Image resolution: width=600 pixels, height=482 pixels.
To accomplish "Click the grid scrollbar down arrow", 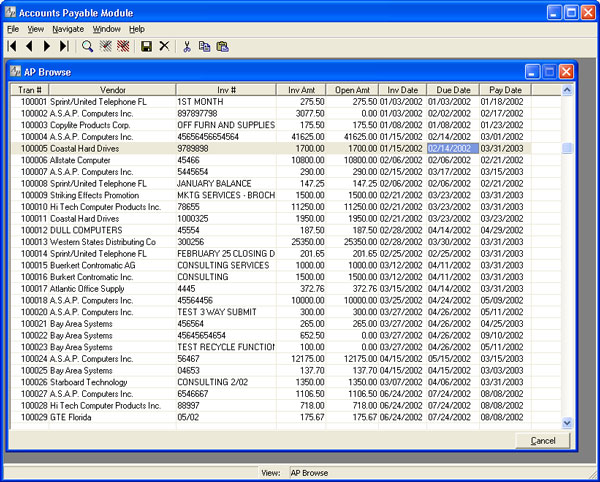I will tap(567, 423).
